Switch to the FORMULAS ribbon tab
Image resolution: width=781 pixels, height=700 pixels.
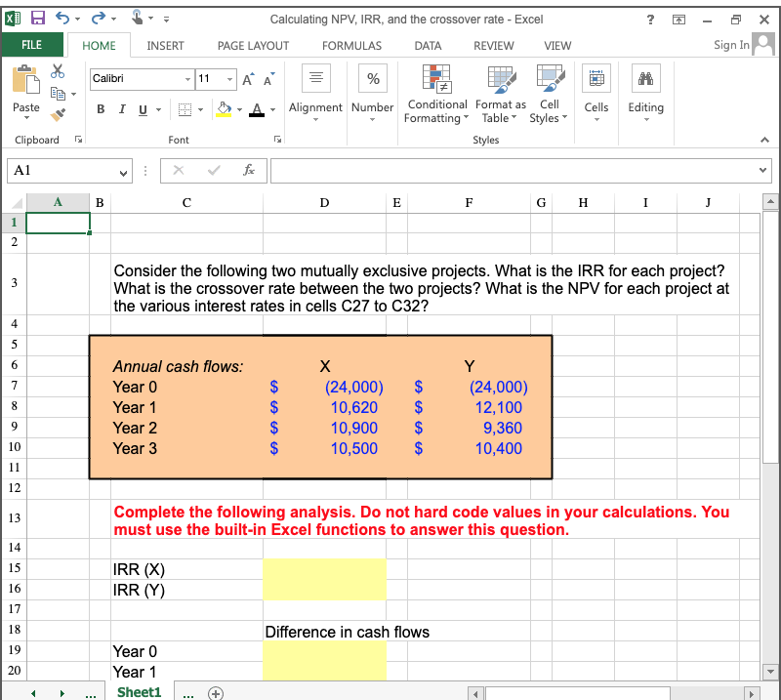pos(351,45)
